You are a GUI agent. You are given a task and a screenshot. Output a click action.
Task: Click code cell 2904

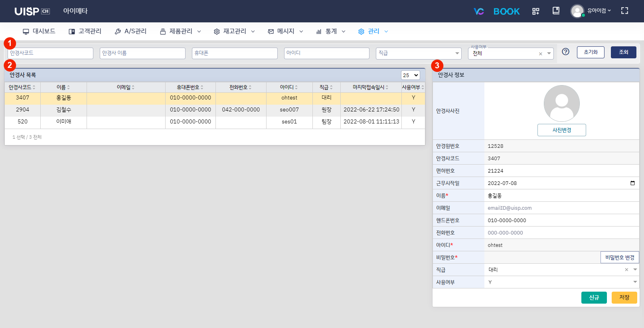22,110
